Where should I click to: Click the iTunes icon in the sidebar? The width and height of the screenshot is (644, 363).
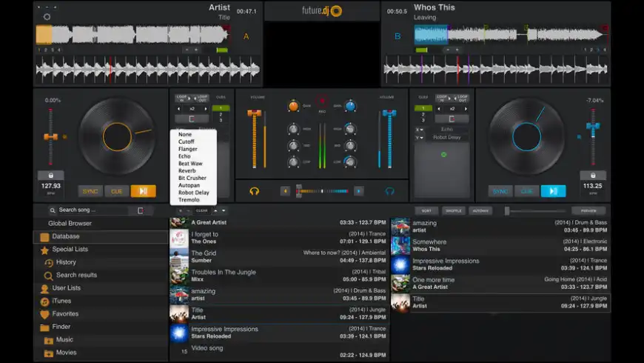pos(45,302)
